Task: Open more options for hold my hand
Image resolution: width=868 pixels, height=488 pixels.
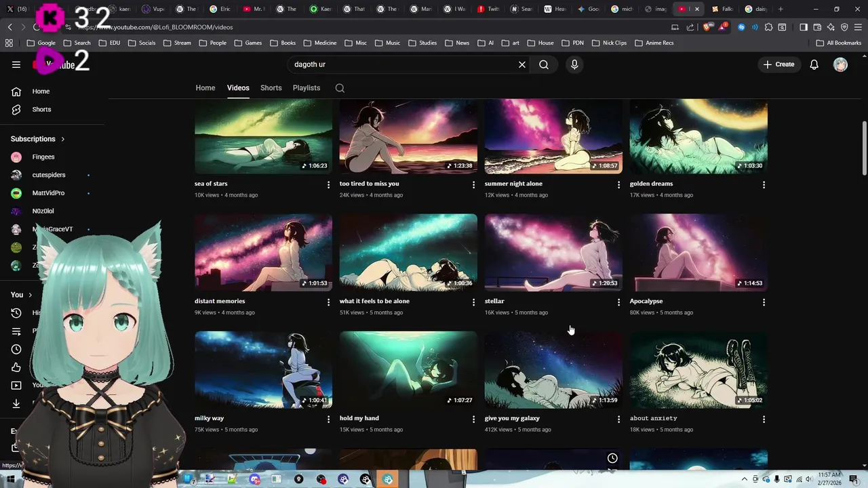Action: [x=474, y=419]
